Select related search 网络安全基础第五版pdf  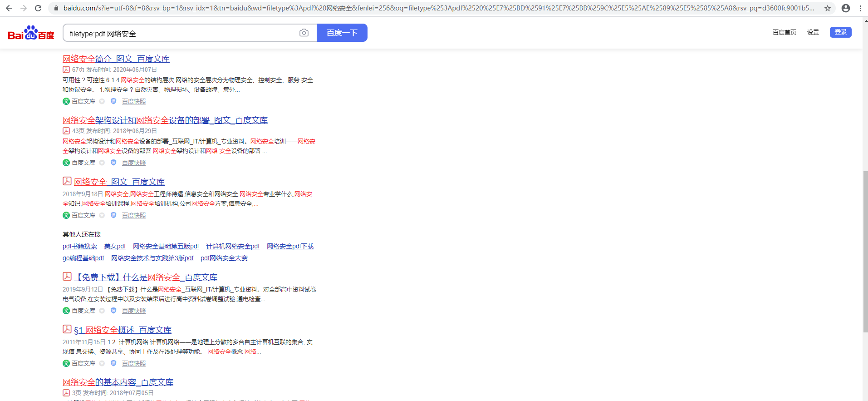tap(166, 246)
